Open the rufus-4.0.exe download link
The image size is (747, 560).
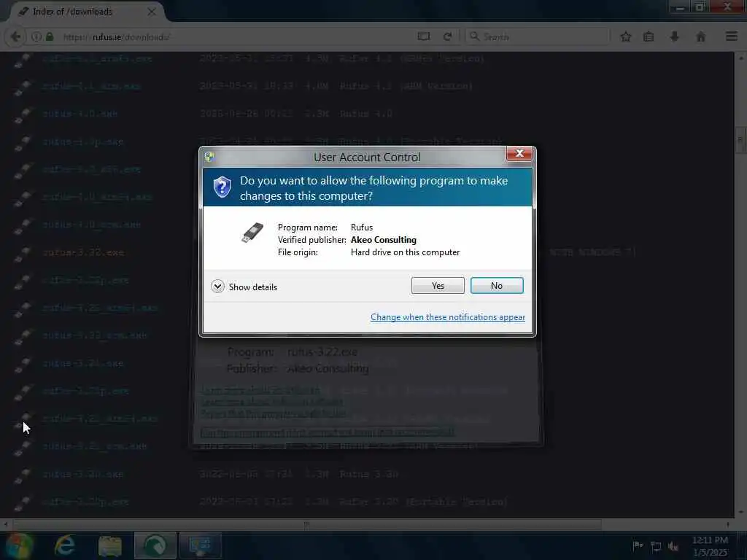point(80,114)
